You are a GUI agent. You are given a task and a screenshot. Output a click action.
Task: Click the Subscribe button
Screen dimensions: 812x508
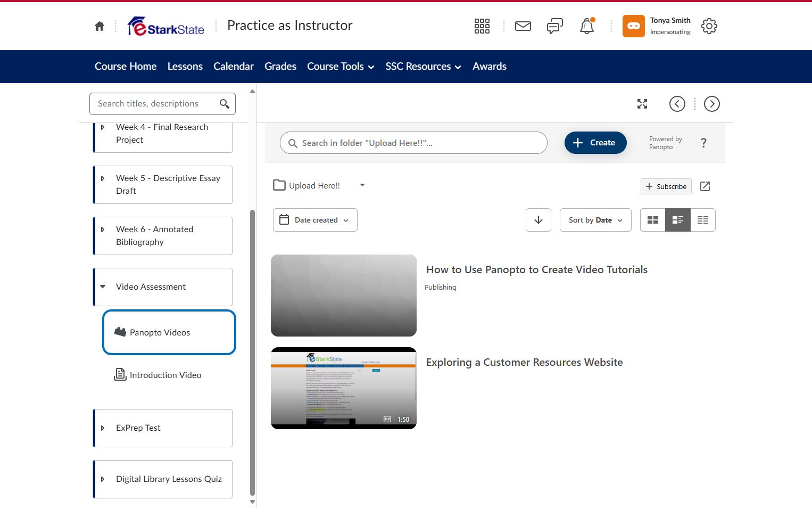[x=666, y=186]
